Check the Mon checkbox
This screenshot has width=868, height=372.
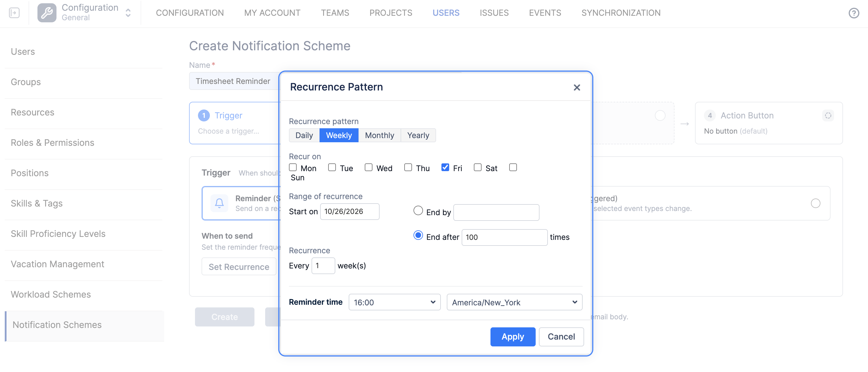coord(293,167)
